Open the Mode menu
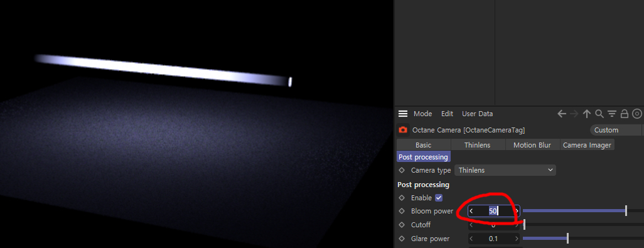This screenshot has width=644, height=248. (422, 114)
